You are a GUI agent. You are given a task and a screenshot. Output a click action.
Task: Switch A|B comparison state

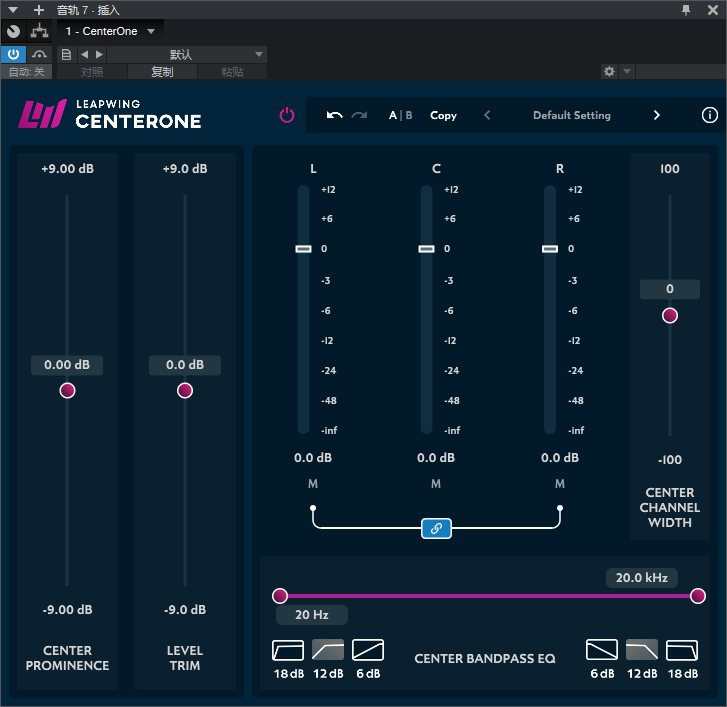(401, 115)
